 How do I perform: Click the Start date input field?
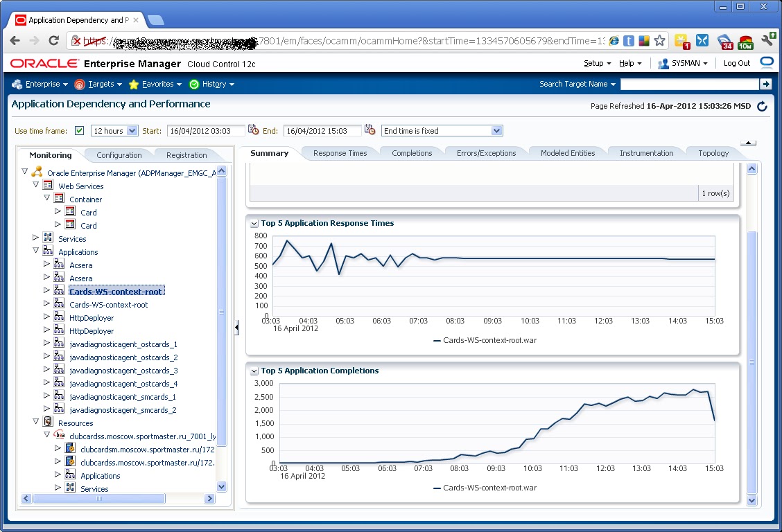pos(206,131)
